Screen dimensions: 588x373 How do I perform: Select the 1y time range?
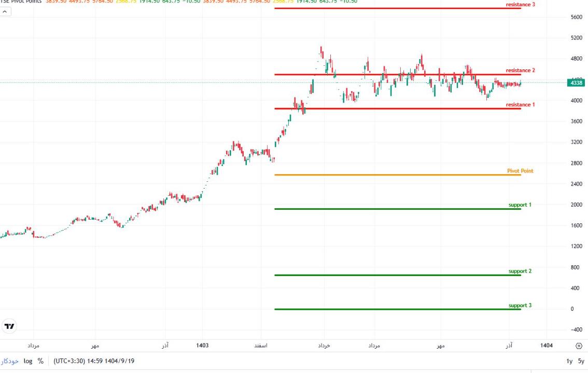[569, 361]
